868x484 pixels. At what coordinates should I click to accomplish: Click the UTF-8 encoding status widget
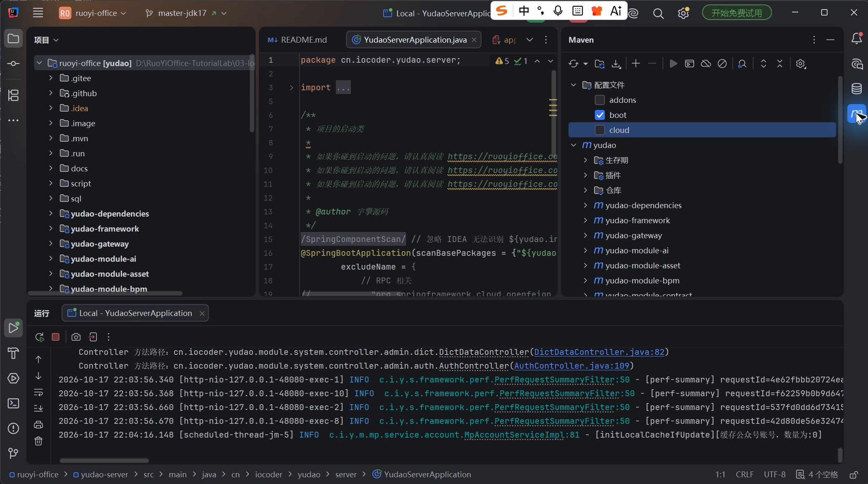click(x=774, y=474)
